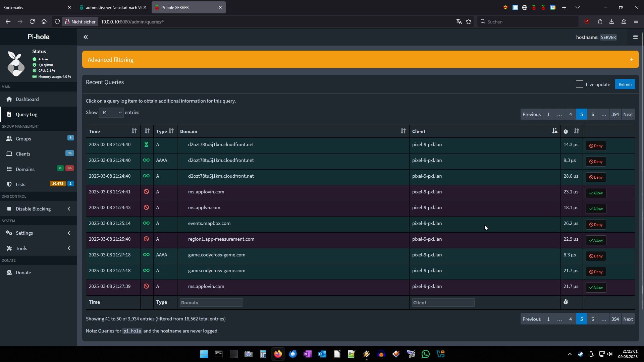Viewport: 644px width, 362px height.
Task: Bookmark page with the star icon
Action: coord(469,22)
